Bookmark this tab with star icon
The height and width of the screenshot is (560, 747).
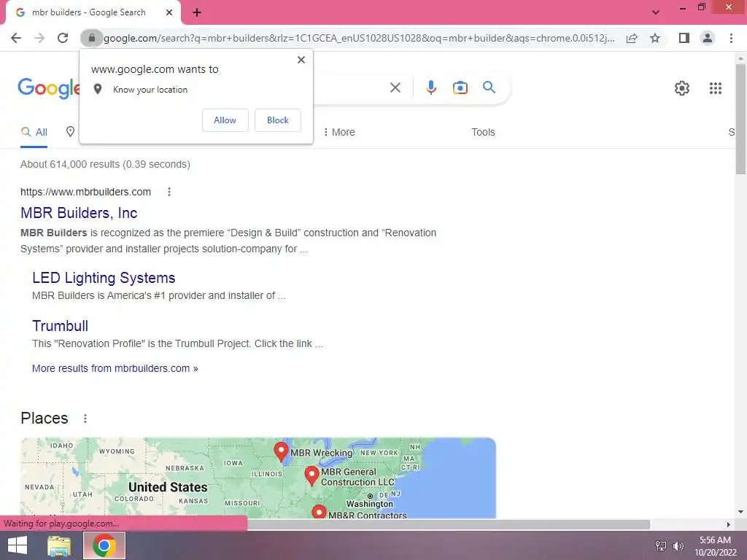pyautogui.click(x=655, y=38)
